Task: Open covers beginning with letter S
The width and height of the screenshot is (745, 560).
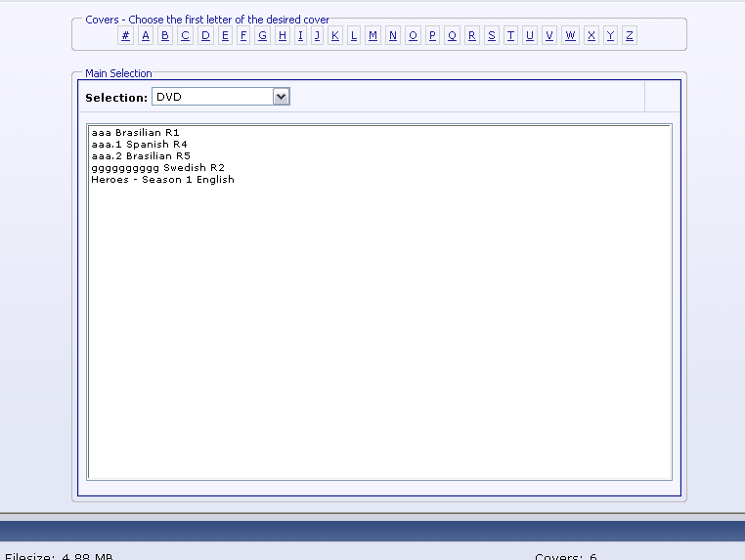Action: click(491, 36)
